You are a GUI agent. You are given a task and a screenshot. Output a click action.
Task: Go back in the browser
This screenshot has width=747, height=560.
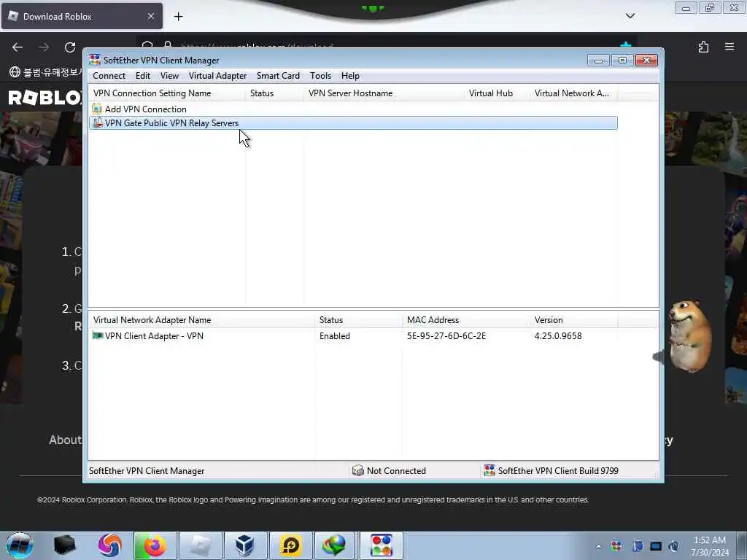coord(18,47)
